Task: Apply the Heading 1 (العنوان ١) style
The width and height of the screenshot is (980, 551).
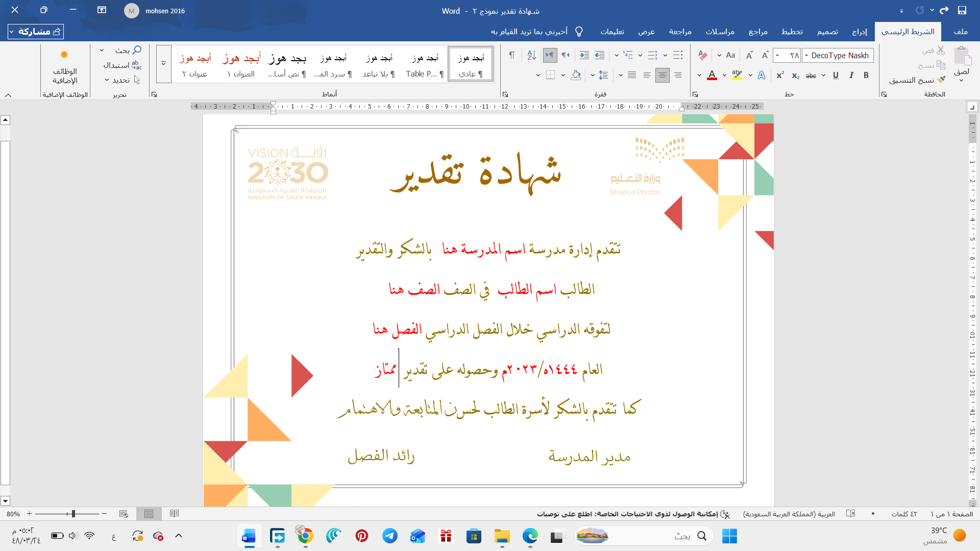Action: (x=241, y=64)
